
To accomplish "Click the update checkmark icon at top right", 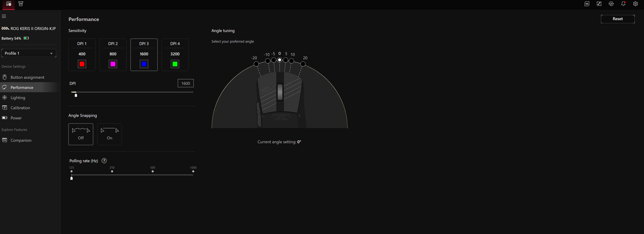I will 611,4.
